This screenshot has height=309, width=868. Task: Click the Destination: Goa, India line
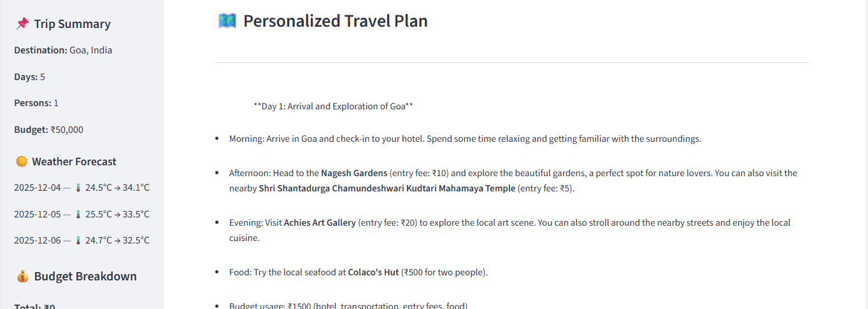click(63, 50)
